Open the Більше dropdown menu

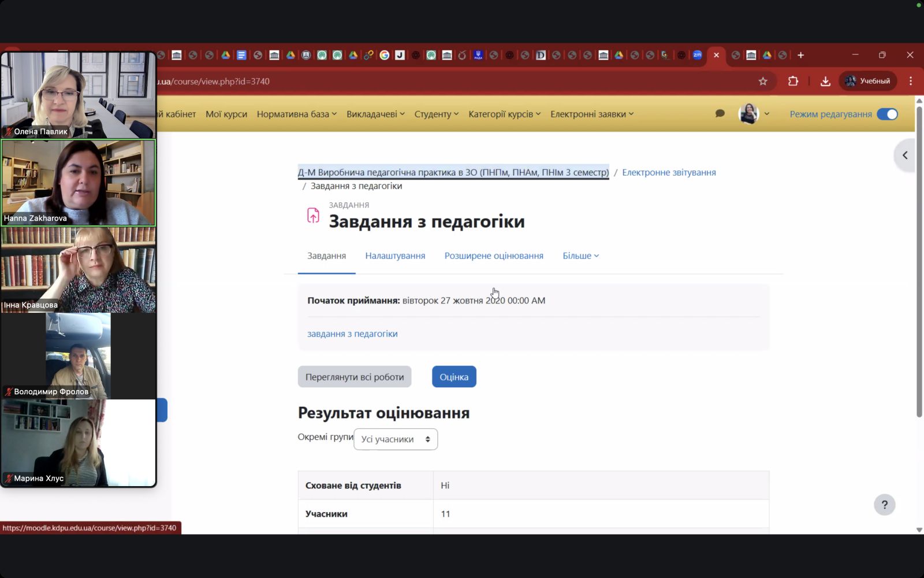click(580, 255)
